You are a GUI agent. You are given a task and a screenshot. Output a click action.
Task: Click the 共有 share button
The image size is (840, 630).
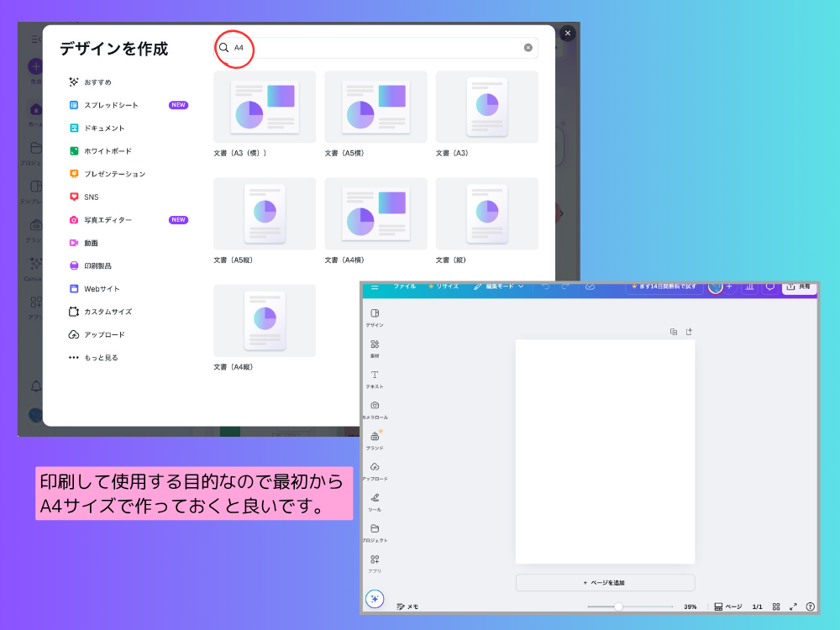click(x=799, y=287)
